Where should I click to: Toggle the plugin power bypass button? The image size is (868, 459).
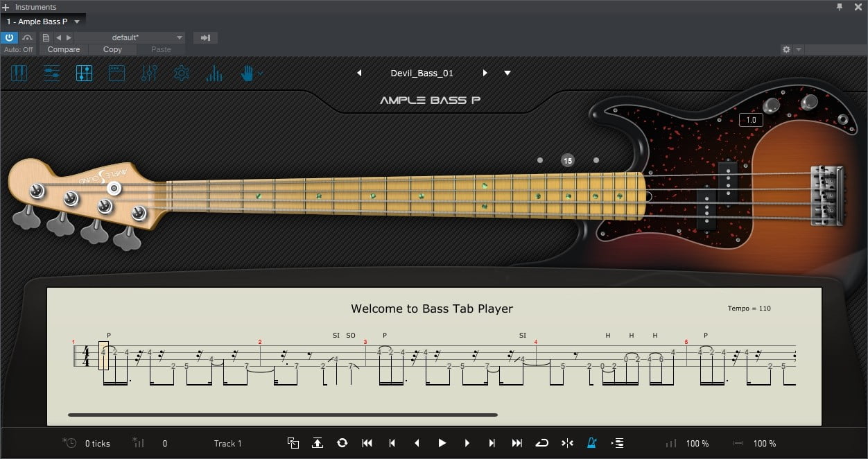tap(9, 37)
